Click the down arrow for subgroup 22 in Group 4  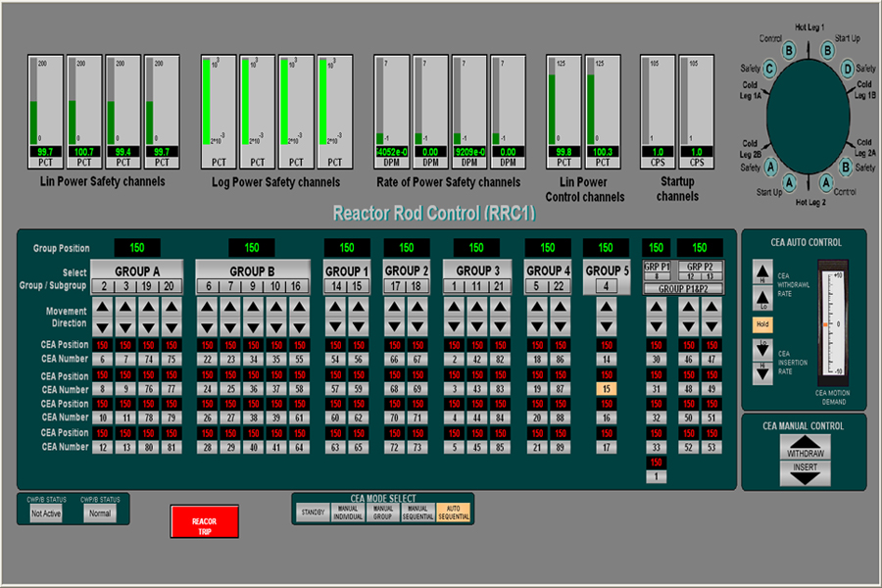(561, 327)
